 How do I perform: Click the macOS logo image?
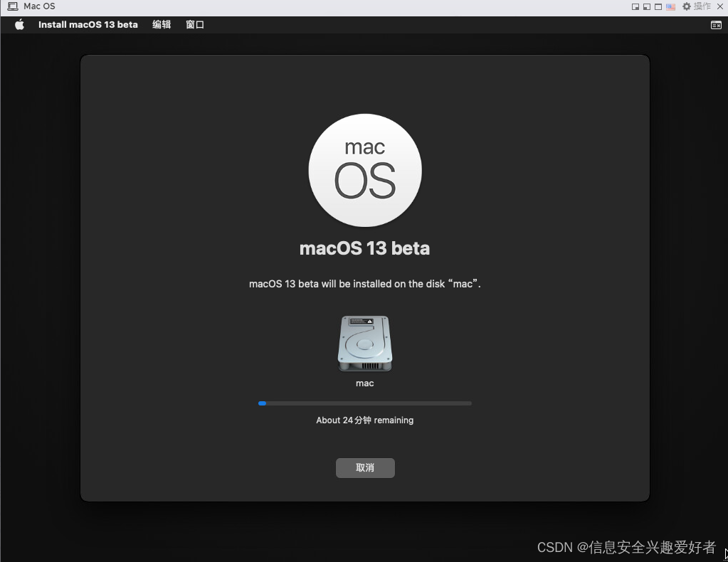(x=365, y=170)
